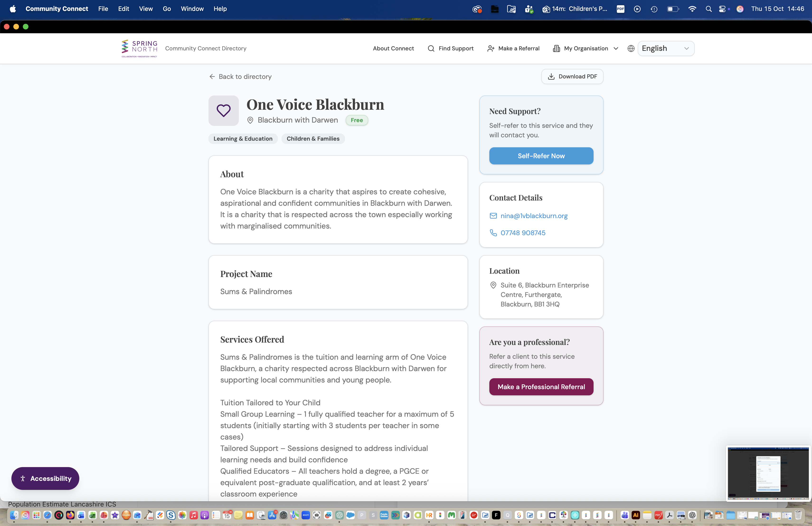812x526 pixels.
Task: Open Control Center in the menu bar
Action: pyautogui.click(x=722, y=9)
